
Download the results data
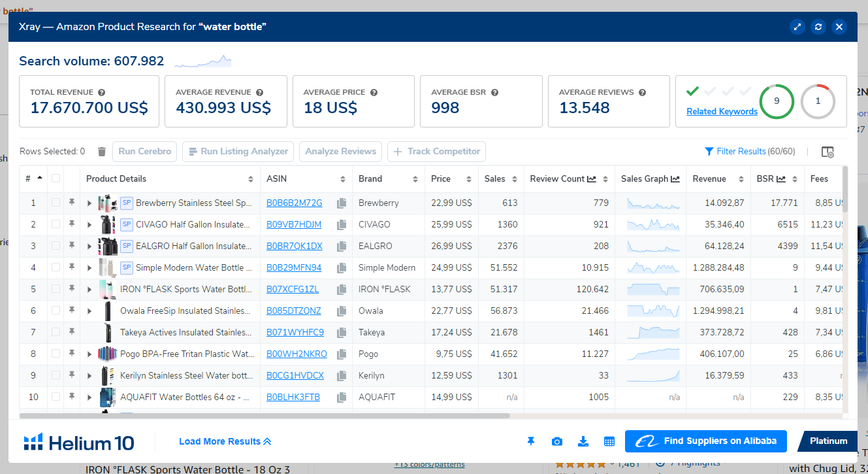pyautogui.click(x=583, y=441)
